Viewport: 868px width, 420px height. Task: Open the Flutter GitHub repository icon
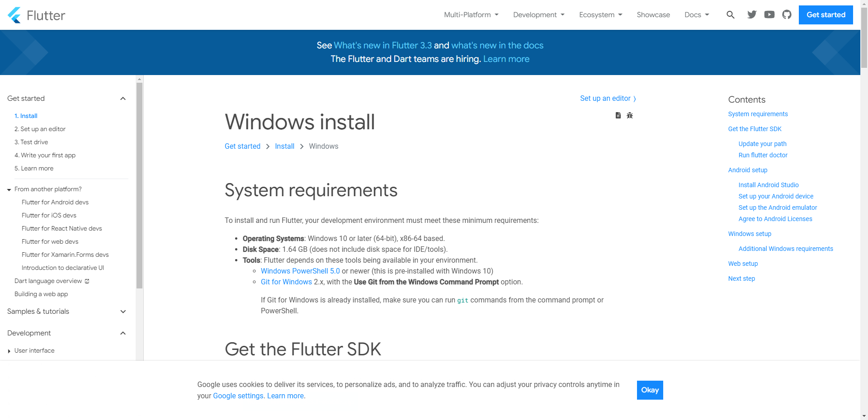[787, 14]
